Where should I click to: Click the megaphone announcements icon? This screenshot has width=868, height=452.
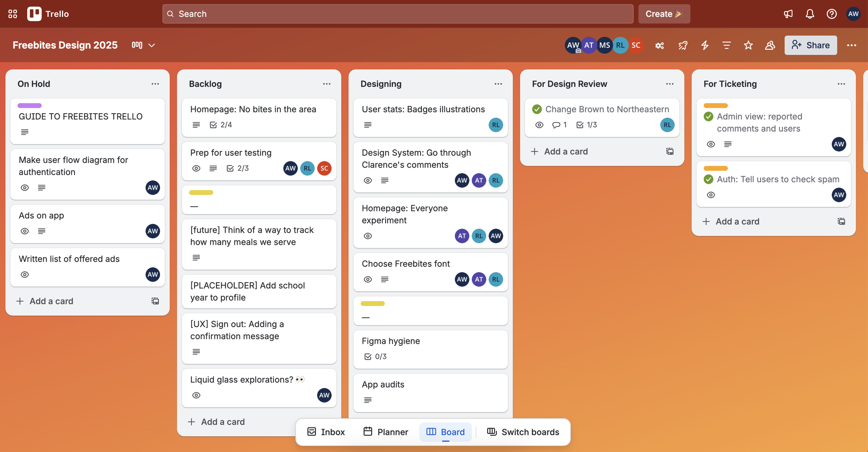click(788, 14)
